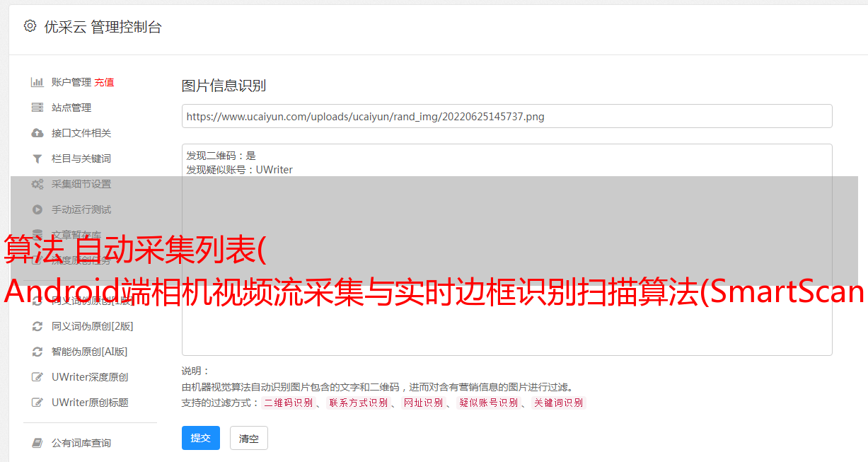
Task: Click the 说明： label
Action: point(196,371)
